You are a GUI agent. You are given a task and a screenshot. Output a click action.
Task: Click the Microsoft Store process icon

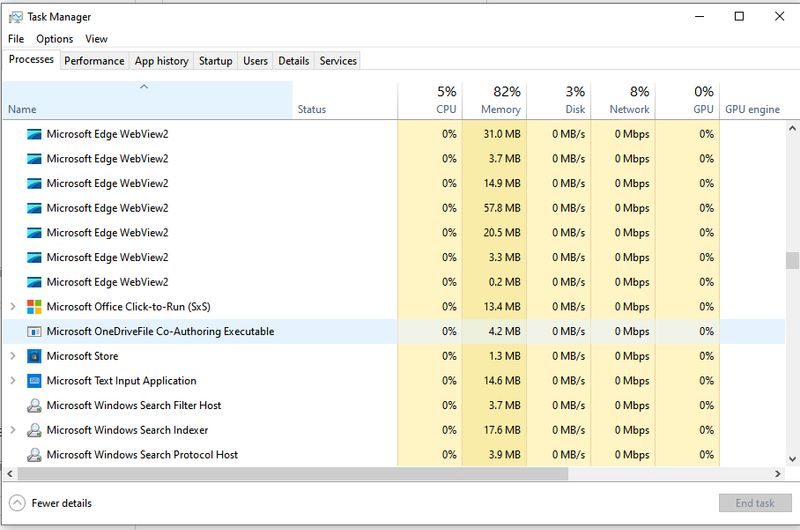[x=35, y=356]
